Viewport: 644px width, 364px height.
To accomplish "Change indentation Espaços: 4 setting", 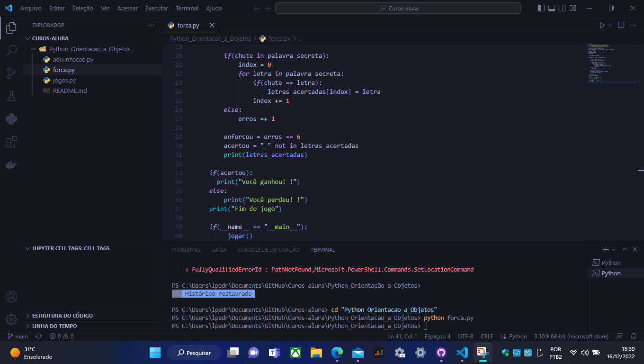I will click(x=438, y=336).
